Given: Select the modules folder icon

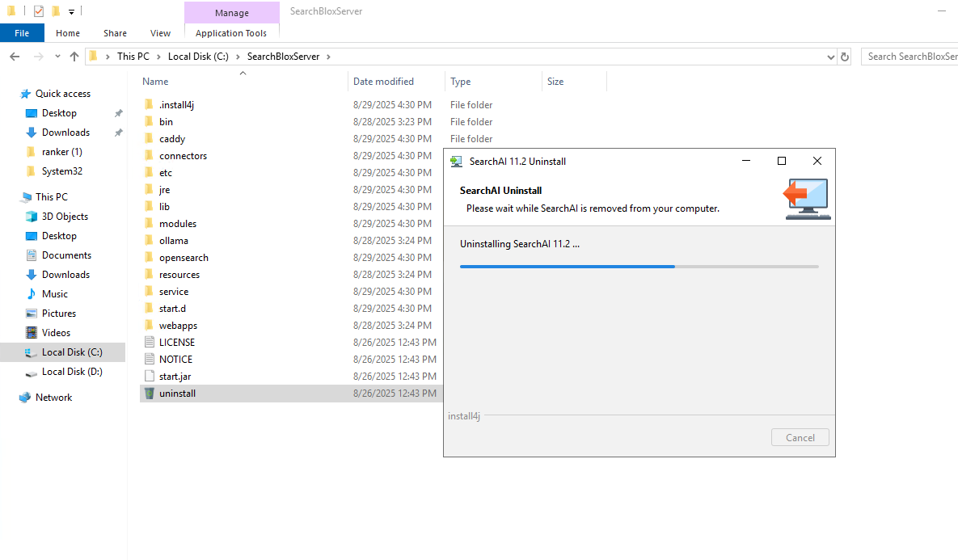Looking at the screenshot, I should coord(149,224).
